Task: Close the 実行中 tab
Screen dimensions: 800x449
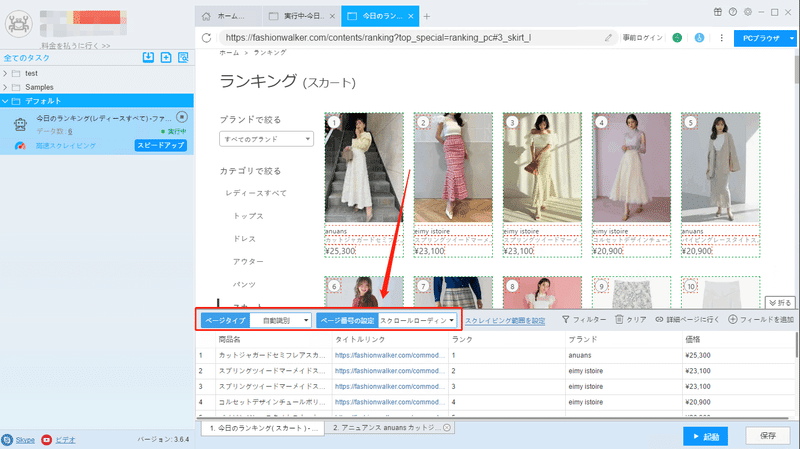Action: [x=332, y=16]
